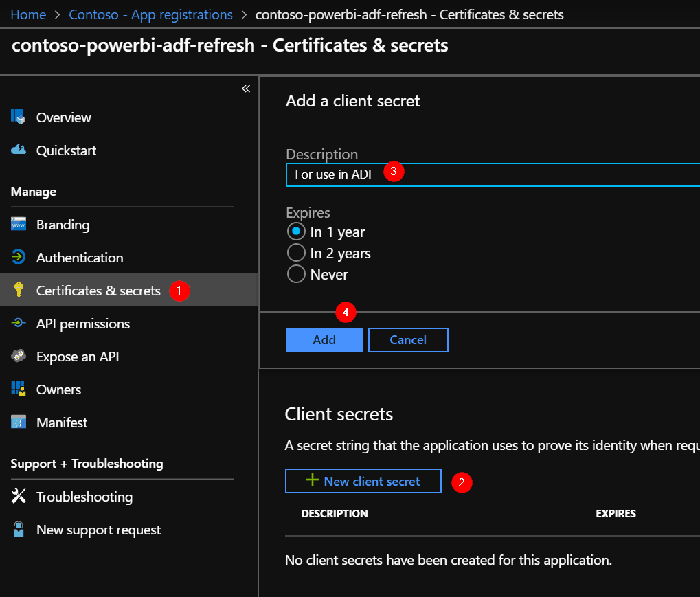
Task: Click the 'Add a client secret' heading
Action: click(x=352, y=101)
